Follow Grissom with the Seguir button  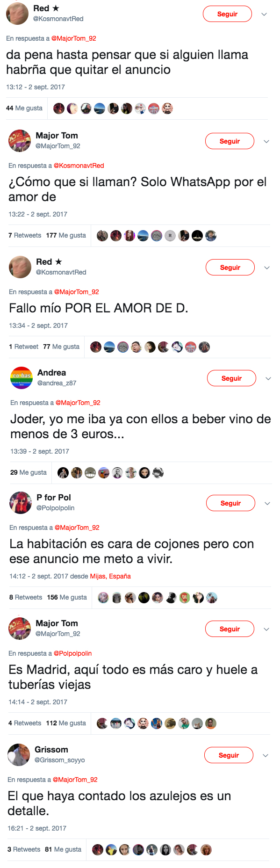click(229, 755)
